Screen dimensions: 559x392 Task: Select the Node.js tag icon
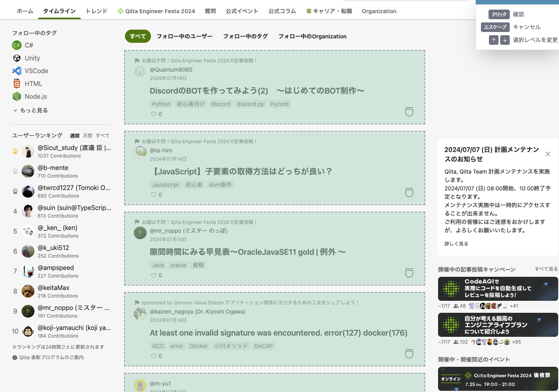click(16, 96)
